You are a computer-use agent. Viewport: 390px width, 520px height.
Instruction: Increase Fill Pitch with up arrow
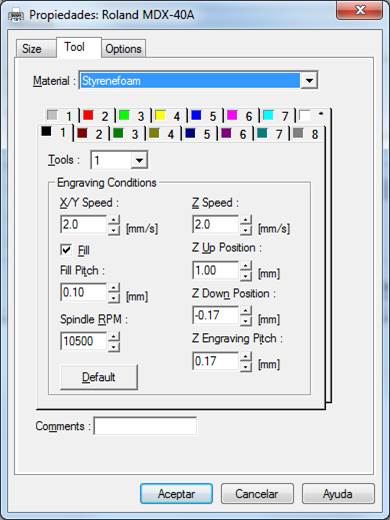tap(114, 288)
